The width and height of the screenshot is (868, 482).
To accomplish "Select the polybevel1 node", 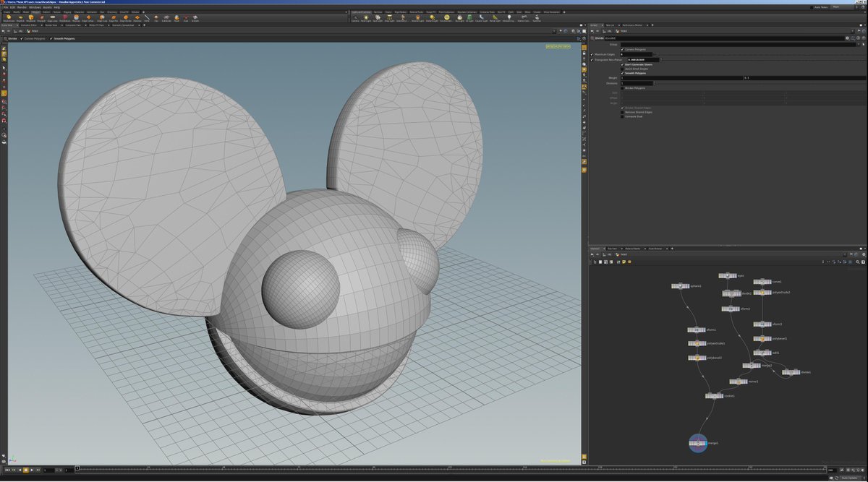I will (x=762, y=338).
